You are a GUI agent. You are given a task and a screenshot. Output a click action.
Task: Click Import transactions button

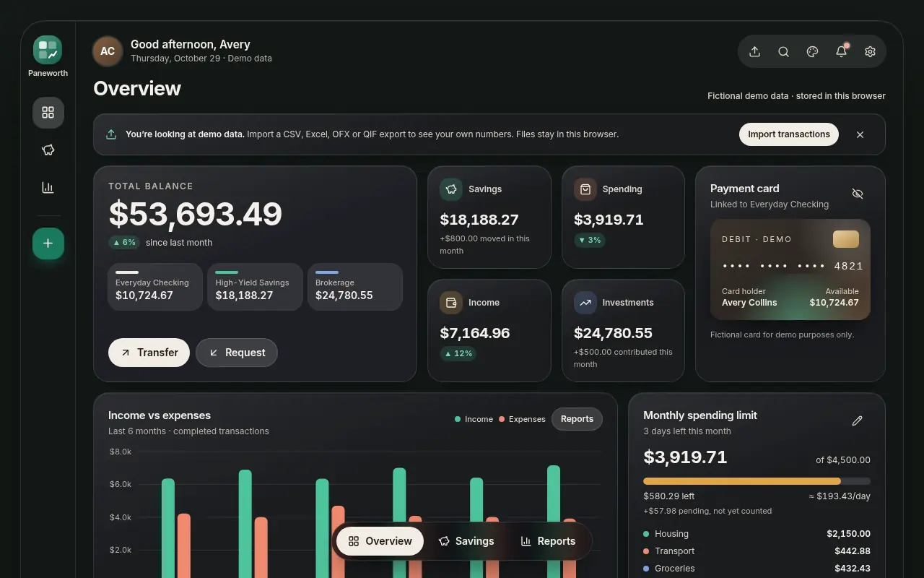click(x=789, y=134)
